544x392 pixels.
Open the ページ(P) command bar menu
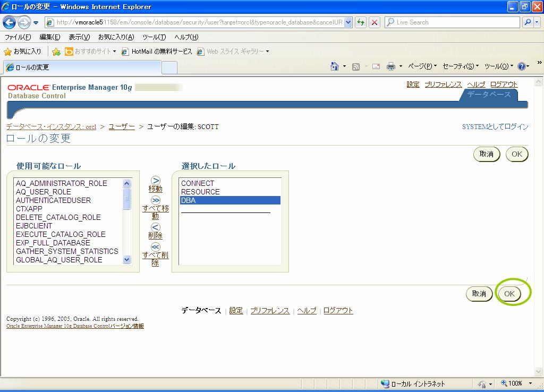click(x=422, y=66)
